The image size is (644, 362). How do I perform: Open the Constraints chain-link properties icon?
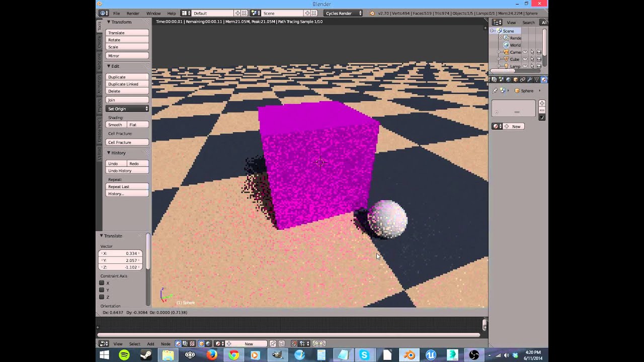pyautogui.click(x=523, y=79)
